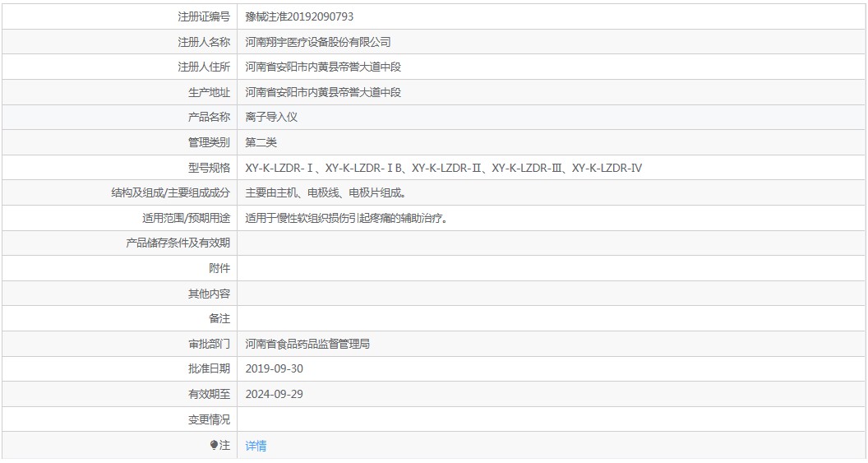Click the 审批部门 label
Screen dimensions: 868x463
(x=209, y=344)
